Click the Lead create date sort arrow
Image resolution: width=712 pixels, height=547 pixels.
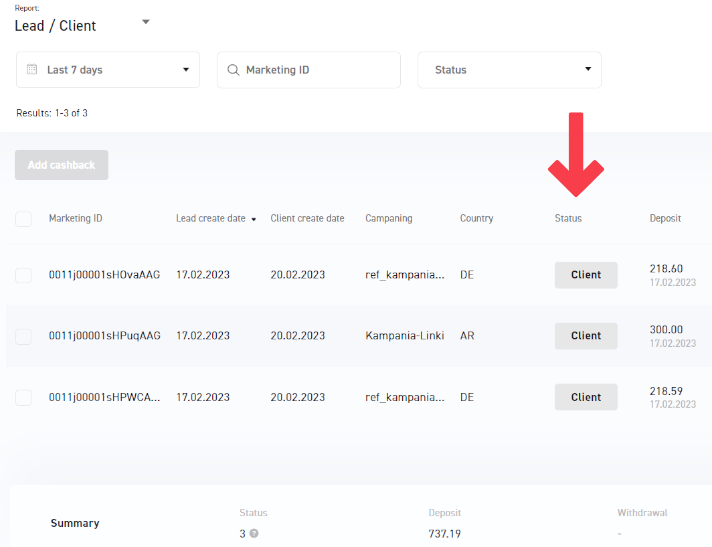[254, 219]
